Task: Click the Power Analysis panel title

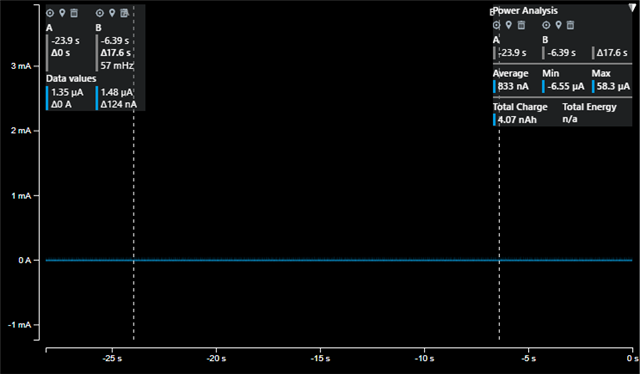Action: tap(525, 11)
